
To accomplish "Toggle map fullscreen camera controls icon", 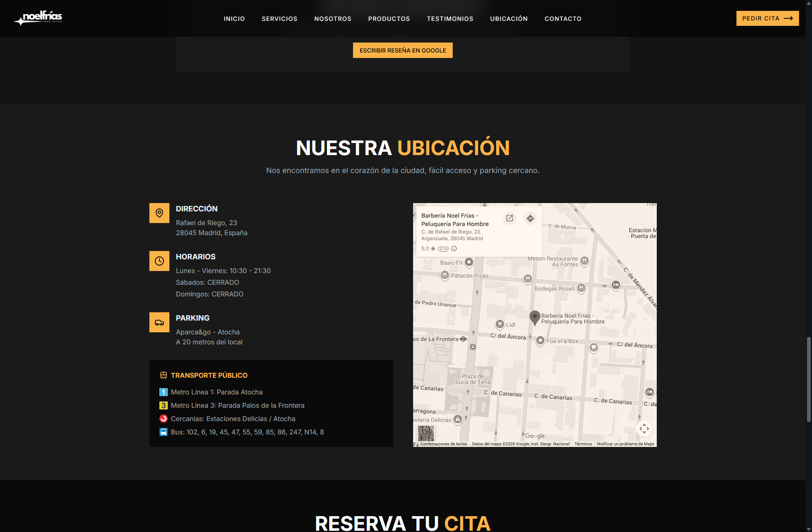I will pos(644,429).
